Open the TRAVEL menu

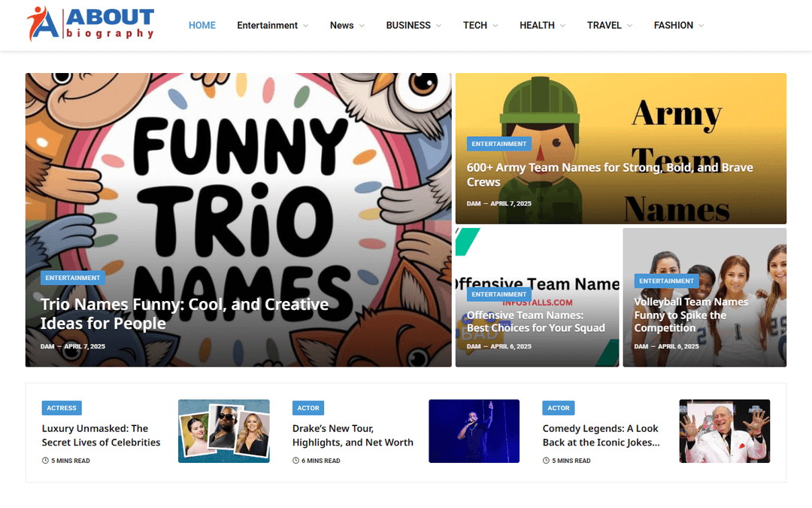click(604, 26)
